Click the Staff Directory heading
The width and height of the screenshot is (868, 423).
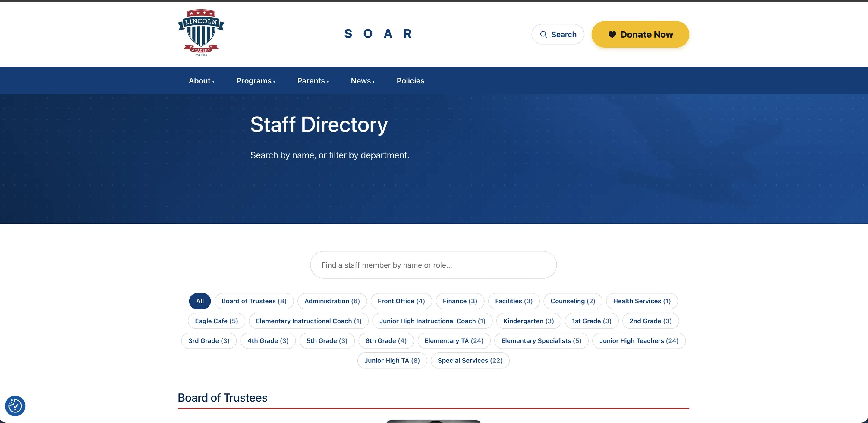coord(319,125)
